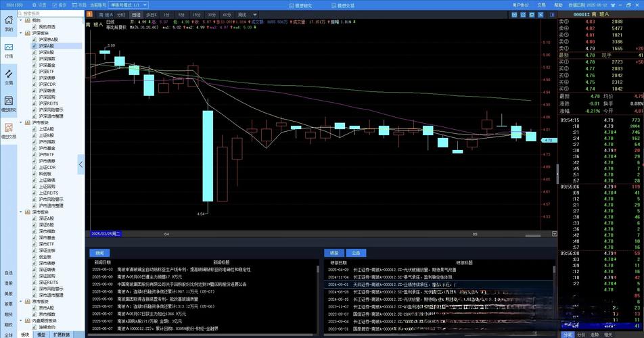Select 美股 in the lower left sidebar

(x=9, y=293)
